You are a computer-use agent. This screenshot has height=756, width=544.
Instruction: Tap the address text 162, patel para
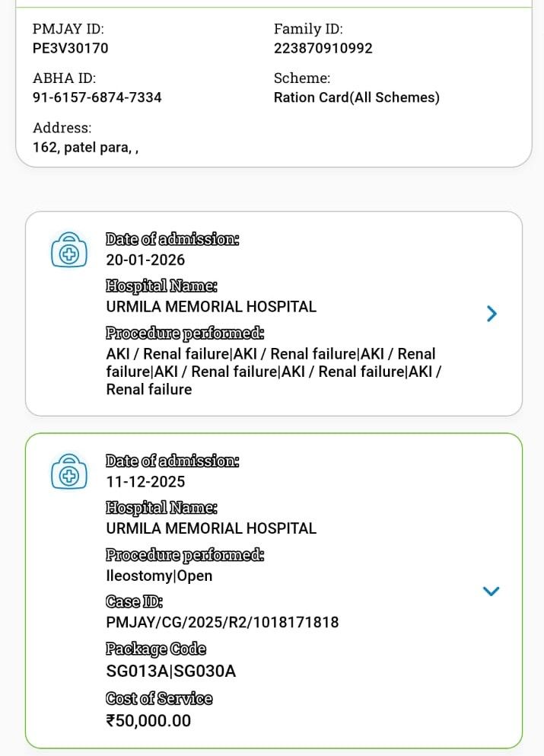click(x=85, y=147)
